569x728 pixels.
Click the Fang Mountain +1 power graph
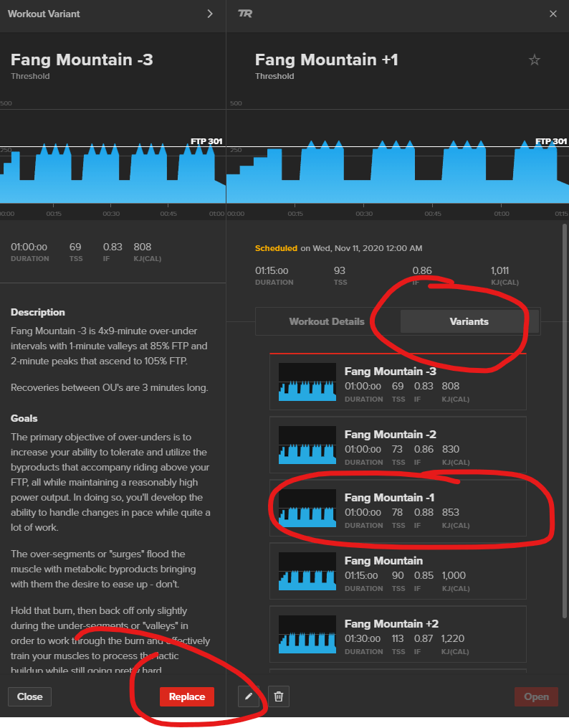397,172
